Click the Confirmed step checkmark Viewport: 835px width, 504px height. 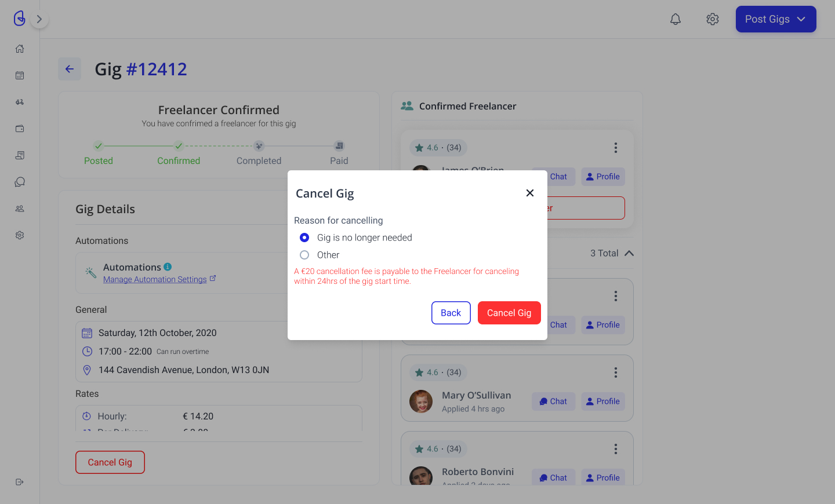pyautogui.click(x=179, y=146)
